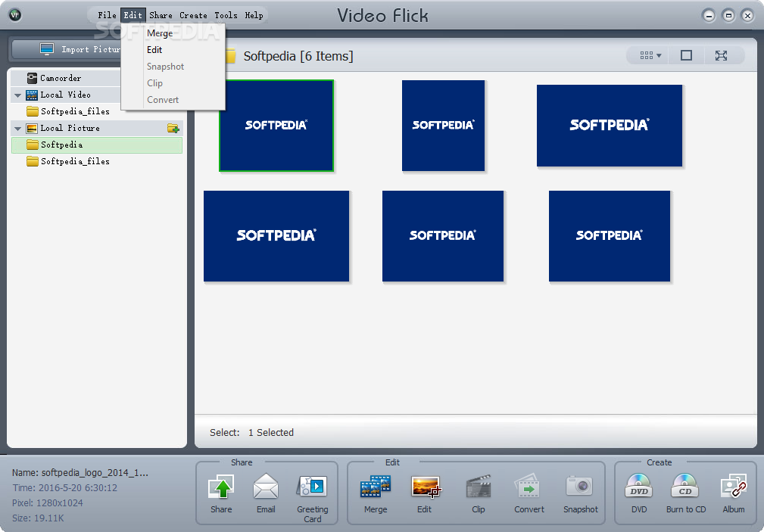
Task: Click the add folder icon beside Local Picture
Action: tap(173, 128)
